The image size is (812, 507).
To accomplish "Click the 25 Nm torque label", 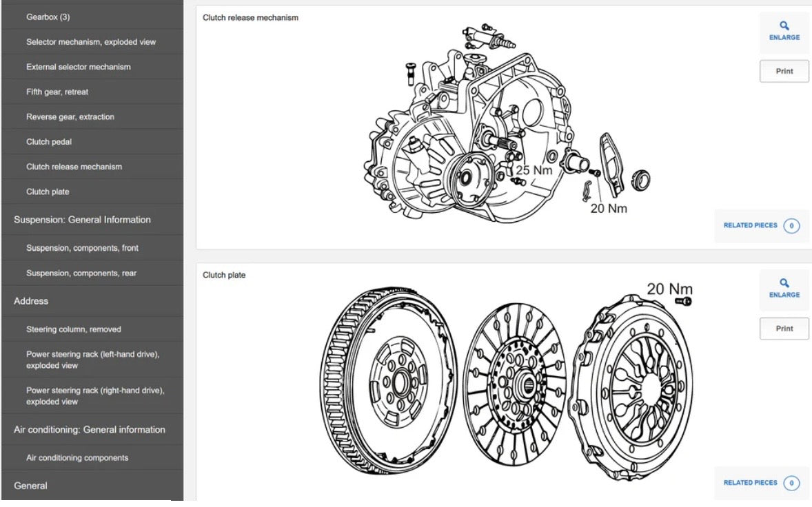I will (534, 170).
